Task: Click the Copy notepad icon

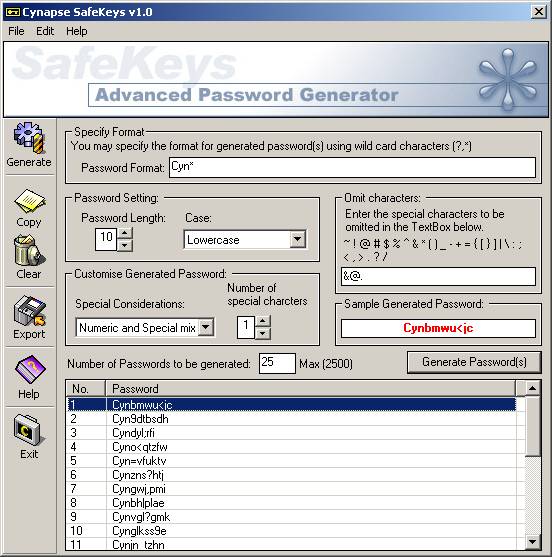Action: tap(29, 202)
